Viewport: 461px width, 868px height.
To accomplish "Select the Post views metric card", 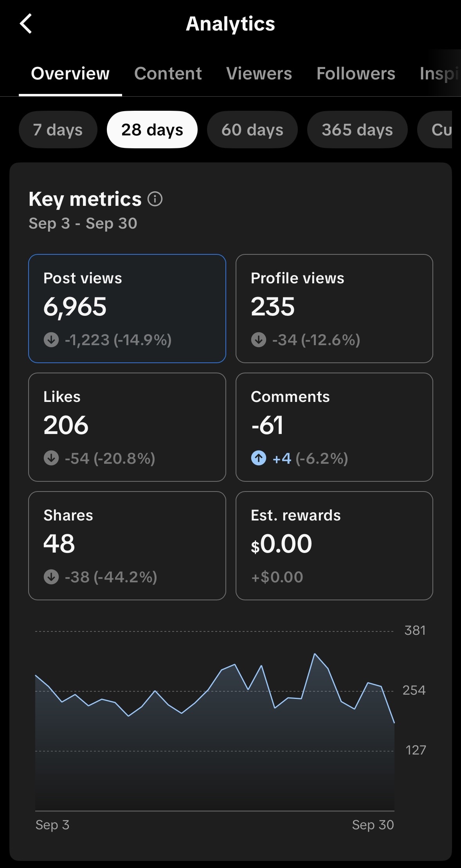I will (127, 308).
